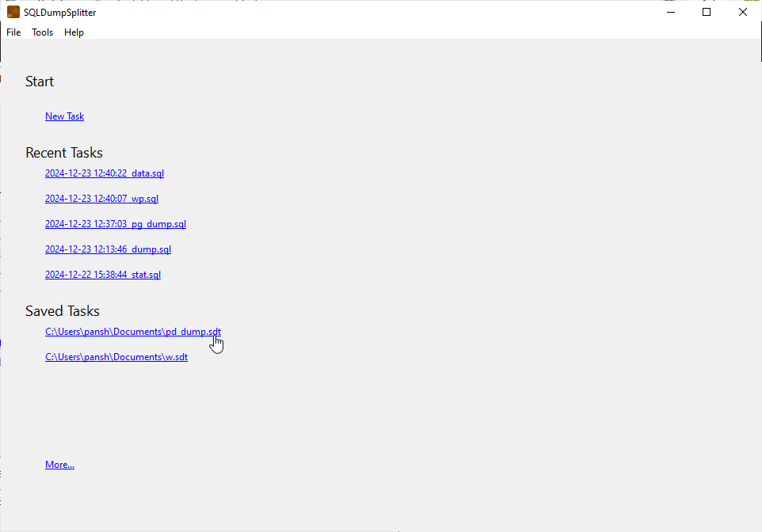Open recent task pg_dump.sql
The image size is (762, 532).
(116, 224)
